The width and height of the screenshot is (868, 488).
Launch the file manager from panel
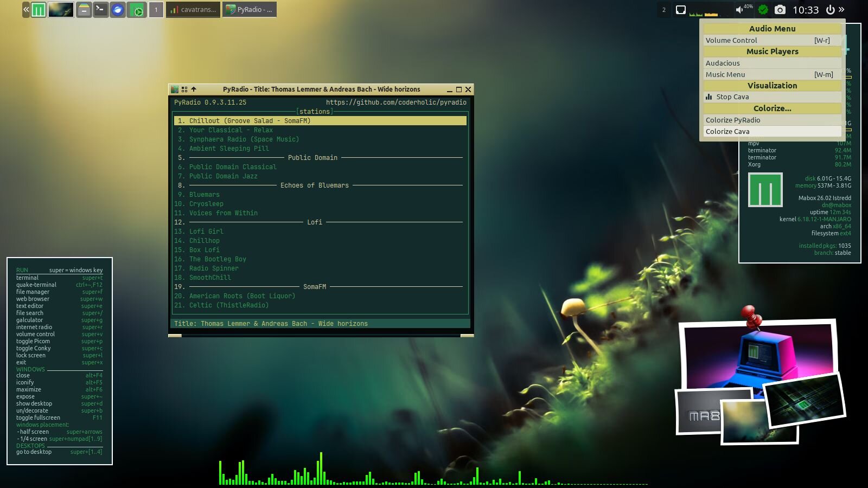(x=84, y=10)
